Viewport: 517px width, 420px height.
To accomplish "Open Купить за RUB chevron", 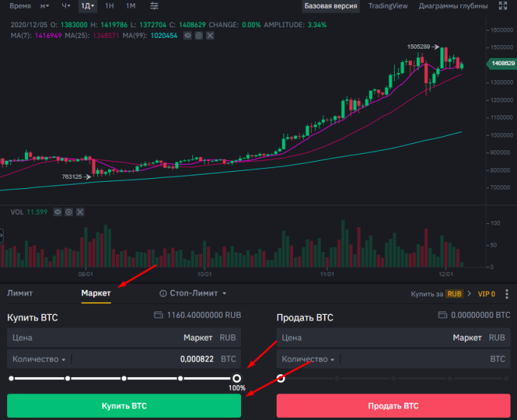I will (x=469, y=293).
